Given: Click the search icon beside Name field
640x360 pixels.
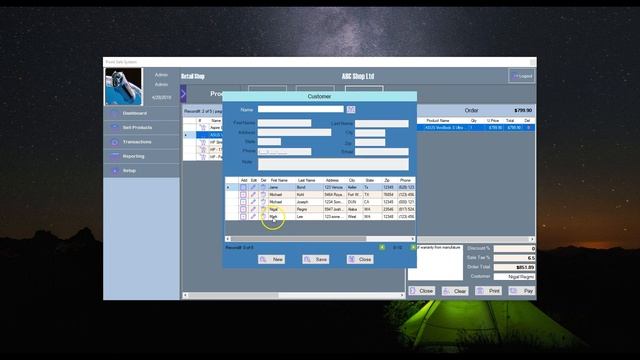Looking at the screenshot, I should tap(351, 109).
